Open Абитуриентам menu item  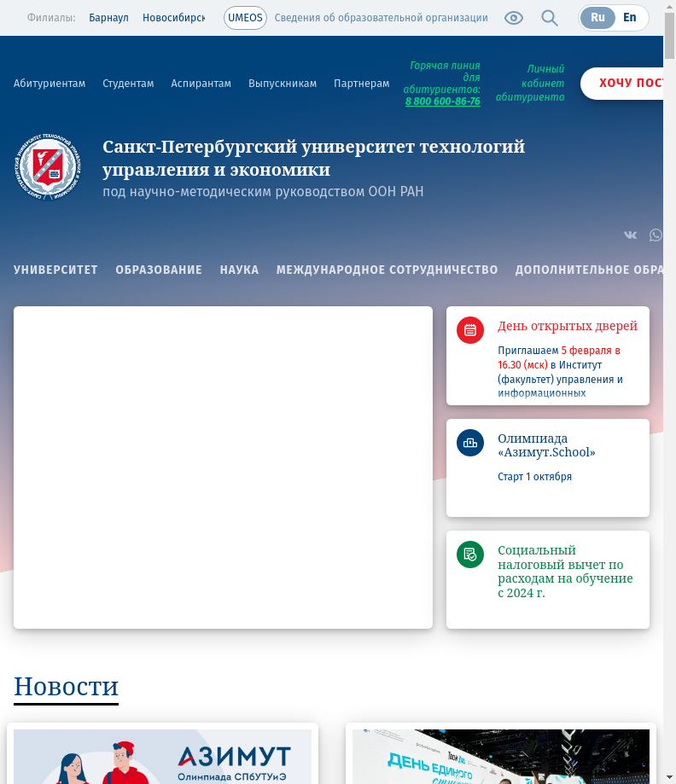tap(49, 84)
